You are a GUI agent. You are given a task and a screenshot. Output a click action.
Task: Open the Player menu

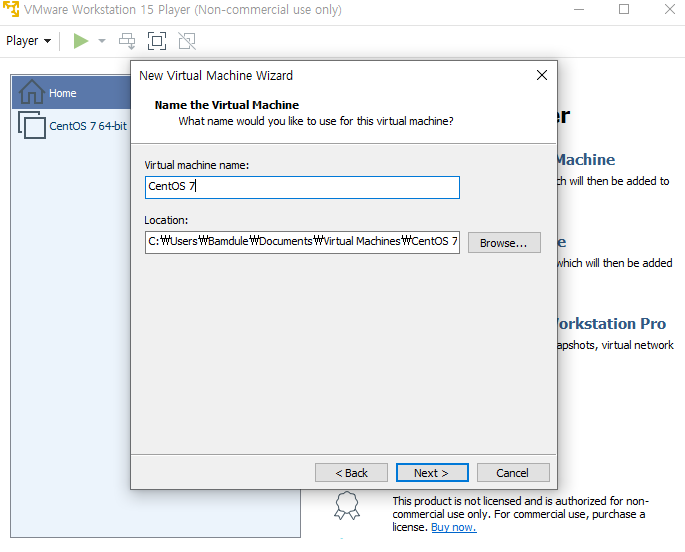pos(28,41)
